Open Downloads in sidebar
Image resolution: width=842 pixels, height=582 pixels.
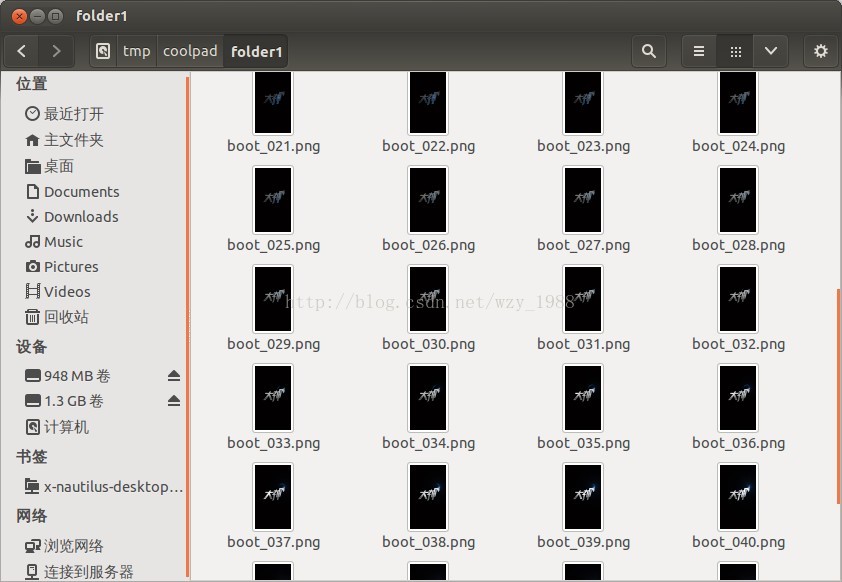72,217
